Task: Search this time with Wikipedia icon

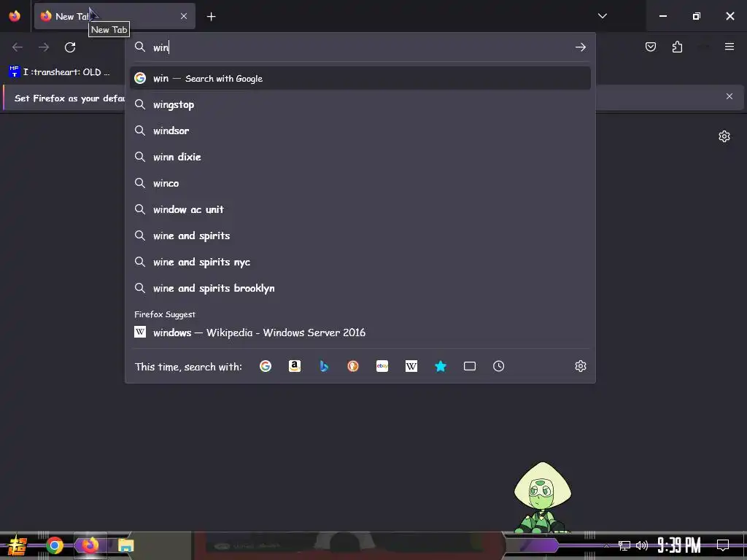Action: (x=411, y=366)
